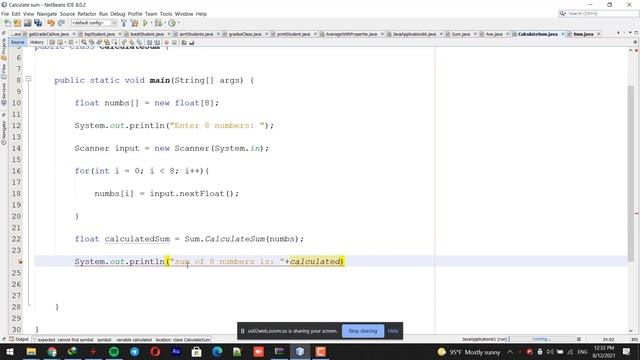Open the Navigate menu
This screenshot has height=360, width=640.
coord(47,14)
